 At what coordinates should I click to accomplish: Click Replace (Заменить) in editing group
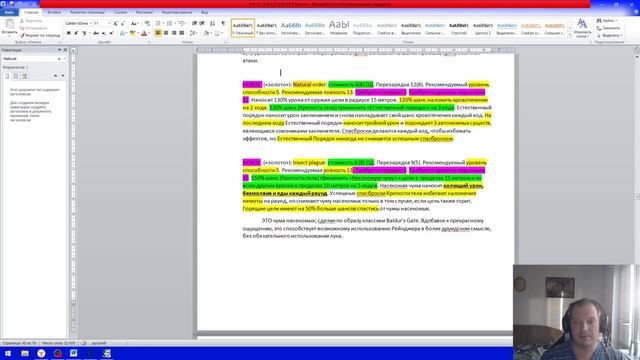(x=608, y=28)
